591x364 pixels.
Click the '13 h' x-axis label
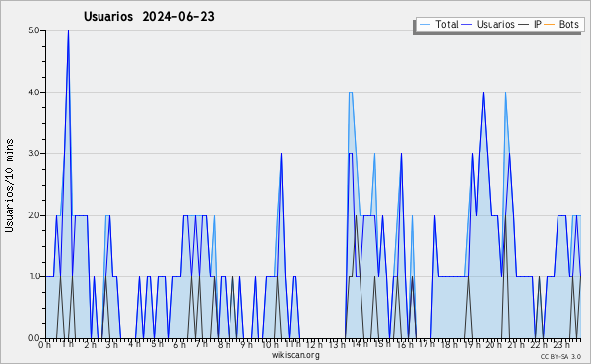click(337, 345)
